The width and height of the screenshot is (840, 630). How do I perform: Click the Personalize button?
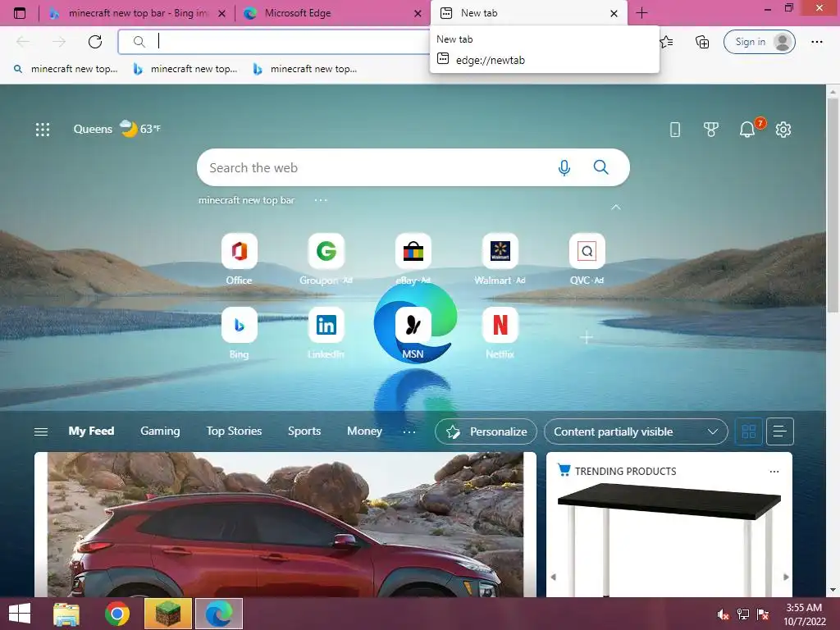coord(486,431)
